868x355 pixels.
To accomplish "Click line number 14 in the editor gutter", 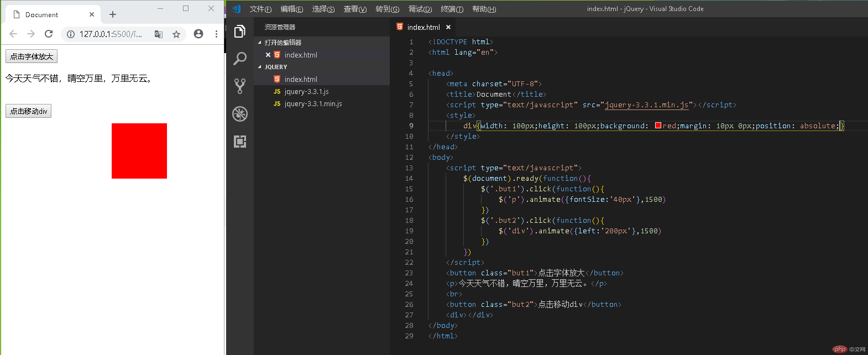I will 409,178.
